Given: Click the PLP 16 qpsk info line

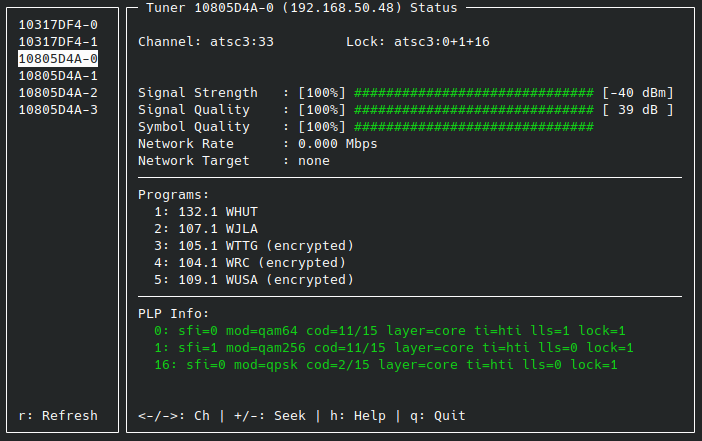Looking at the screenshot, I should 386,365.
